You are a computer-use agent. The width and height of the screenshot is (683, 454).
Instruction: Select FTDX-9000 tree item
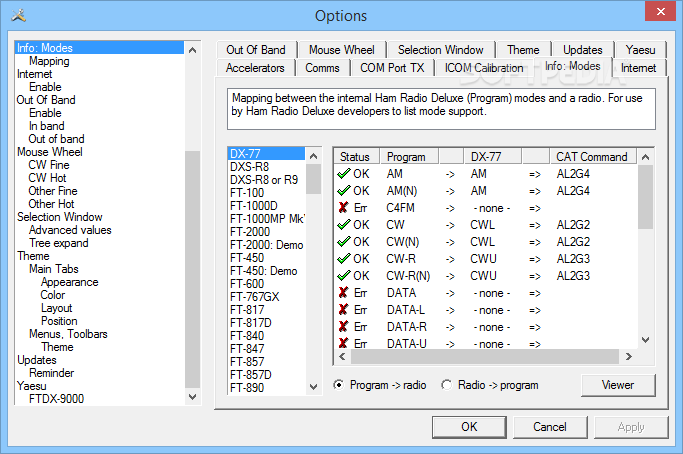pyautogui.click(x=56, y=399)
